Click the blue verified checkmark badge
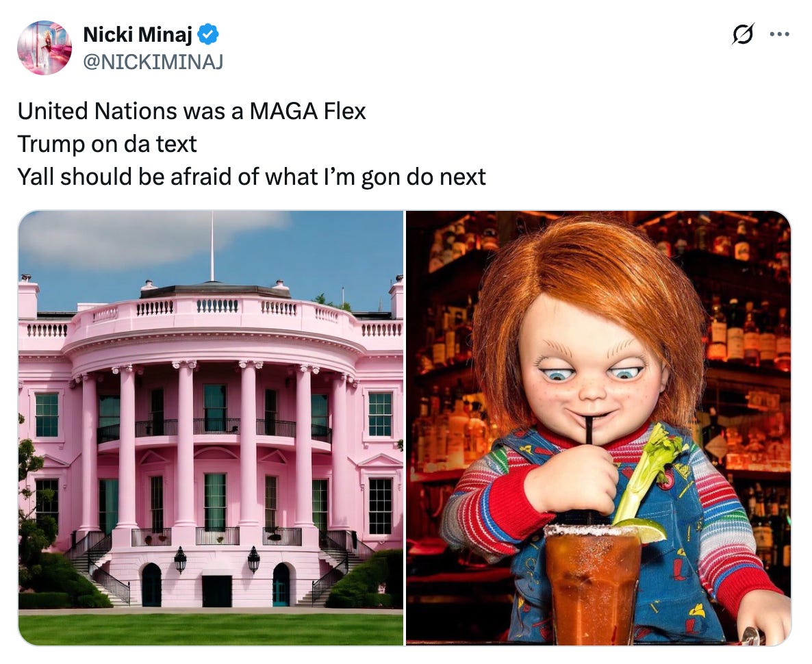This screenshot has height=664, width=812. click(208, 34)
